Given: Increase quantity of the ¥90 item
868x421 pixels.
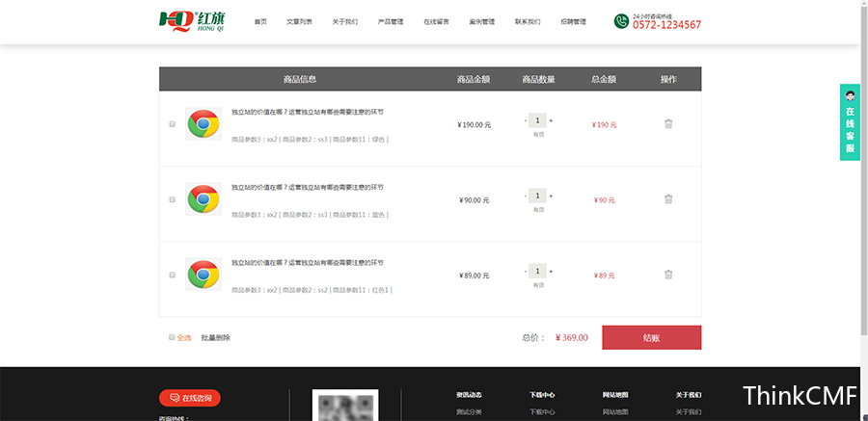Looking at the screenshot, I should (x=551, y=196).
